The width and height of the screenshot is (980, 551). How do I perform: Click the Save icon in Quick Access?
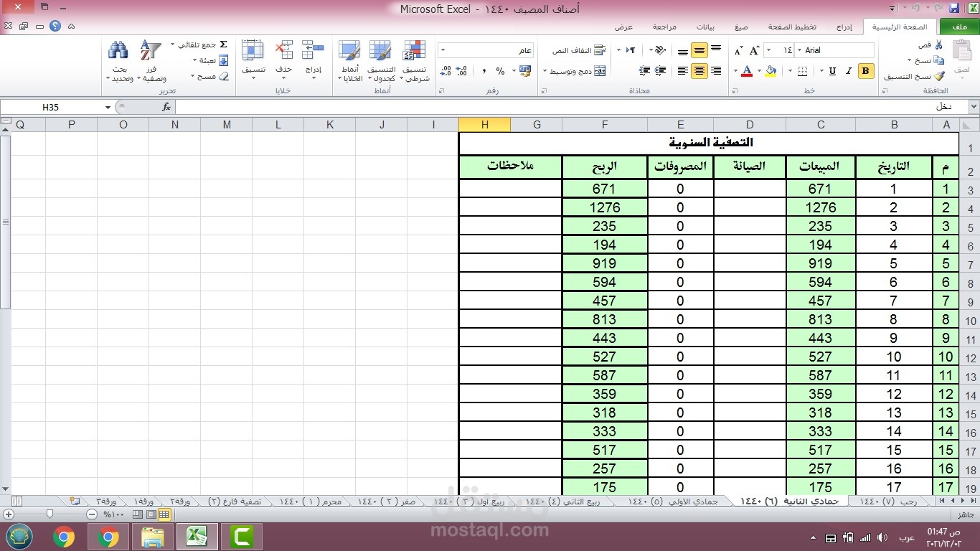pyautogui.click(x=954, y=8)
